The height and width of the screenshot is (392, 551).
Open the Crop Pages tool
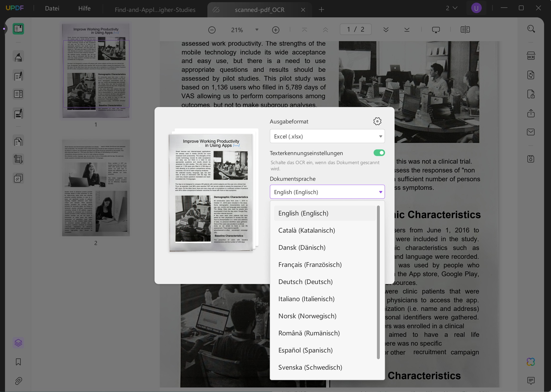pos(18,159)
